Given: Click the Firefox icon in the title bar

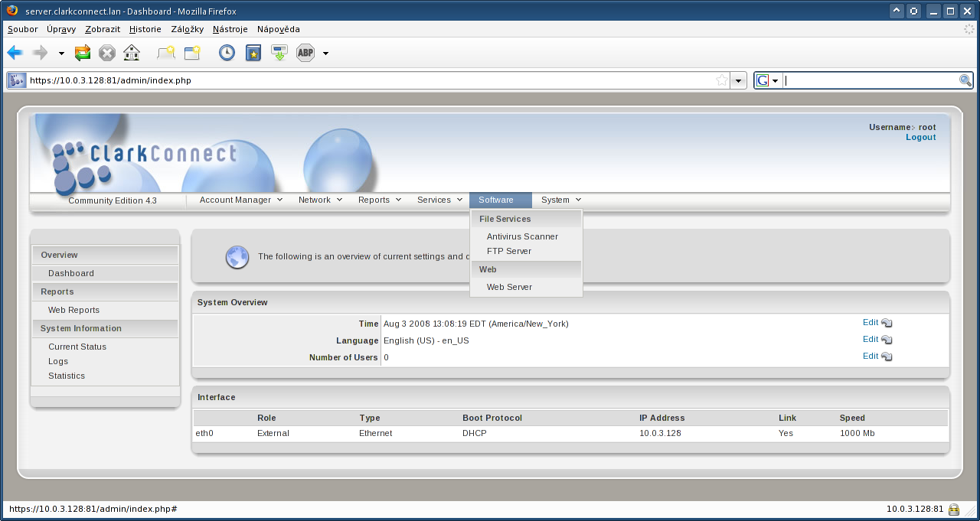Looking at the screenshot, I should [x=12, y=11].
